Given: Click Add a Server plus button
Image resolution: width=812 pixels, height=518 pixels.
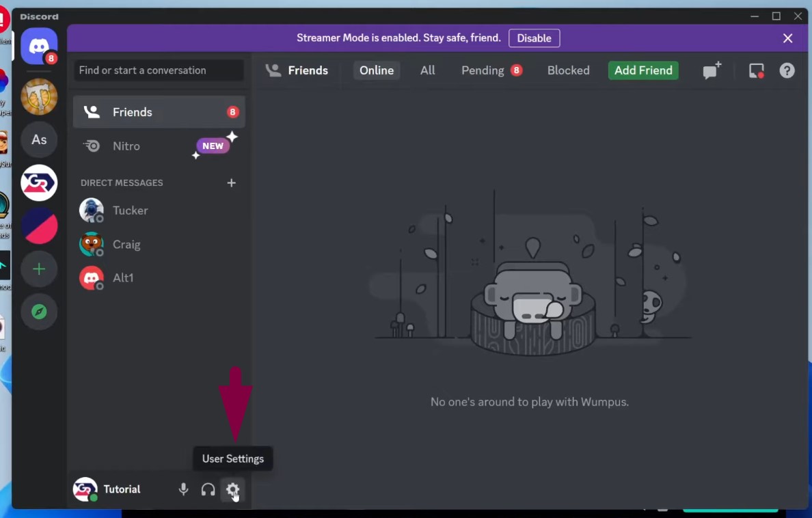Looking at the screenshot, I should tap(39, 269).
